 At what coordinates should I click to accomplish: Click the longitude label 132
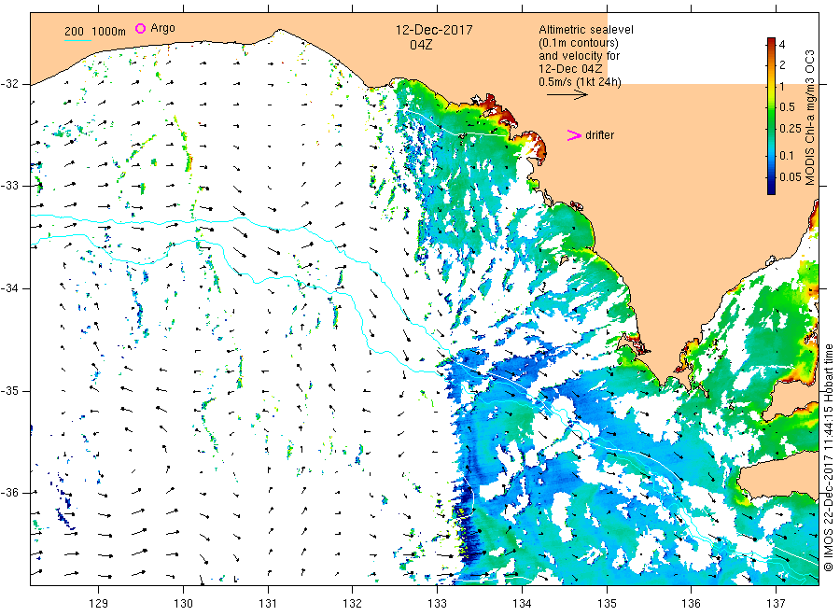pyautogui.click(x=353, y=603)
